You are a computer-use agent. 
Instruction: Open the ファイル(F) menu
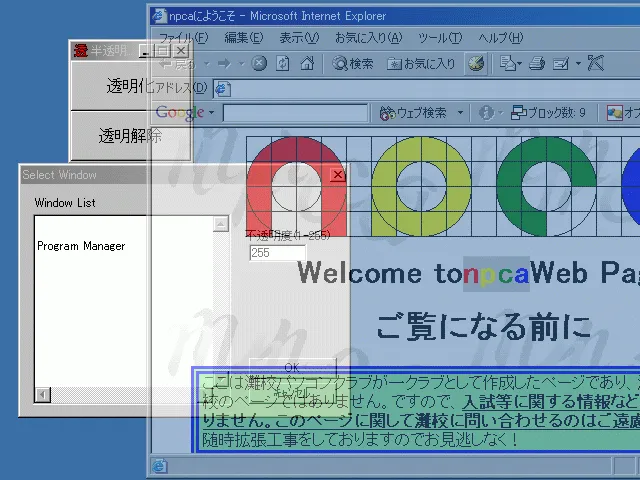point(183,38)
